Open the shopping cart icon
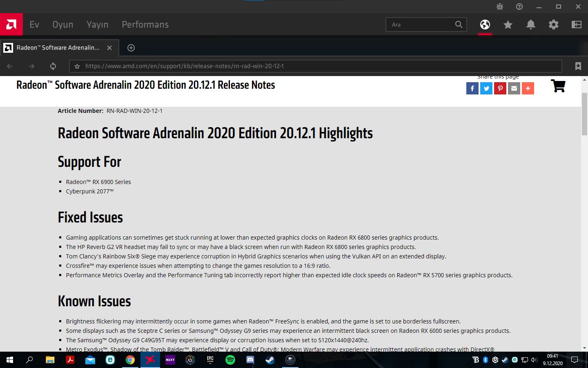588x368 pixels. click(558, 86)
